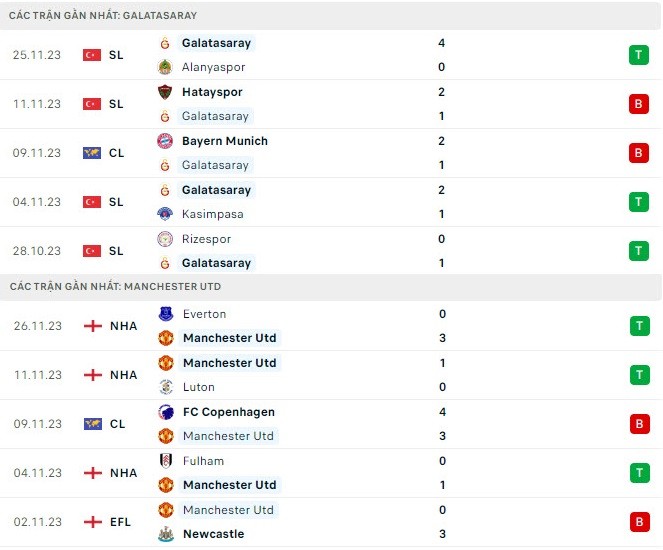The image size is (663, 550).
Task: Open the Bayern Munich team name link
Action: pos(224,141)
